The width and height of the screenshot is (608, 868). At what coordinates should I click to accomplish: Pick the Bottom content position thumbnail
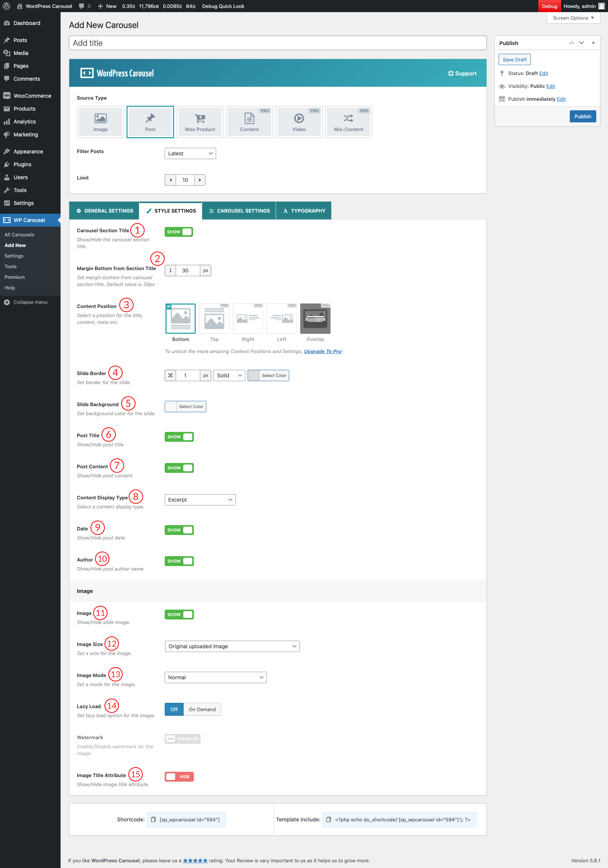click(x=181, y=319)
